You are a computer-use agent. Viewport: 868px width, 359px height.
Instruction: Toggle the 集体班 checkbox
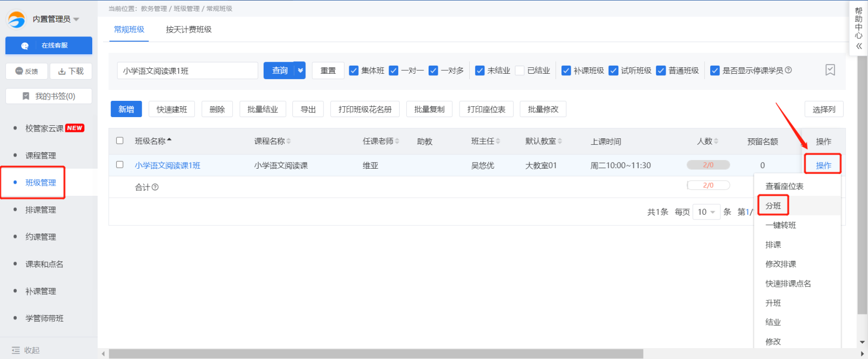coord(354,70)
